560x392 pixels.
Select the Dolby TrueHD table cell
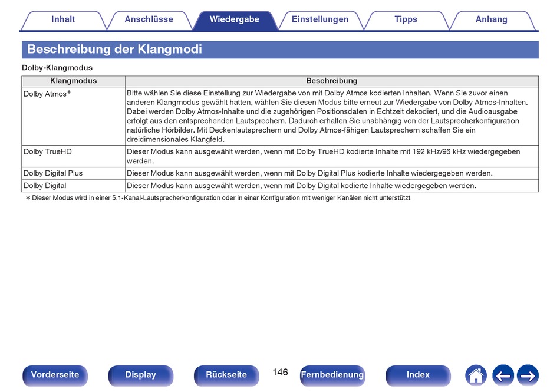(74, 156)
